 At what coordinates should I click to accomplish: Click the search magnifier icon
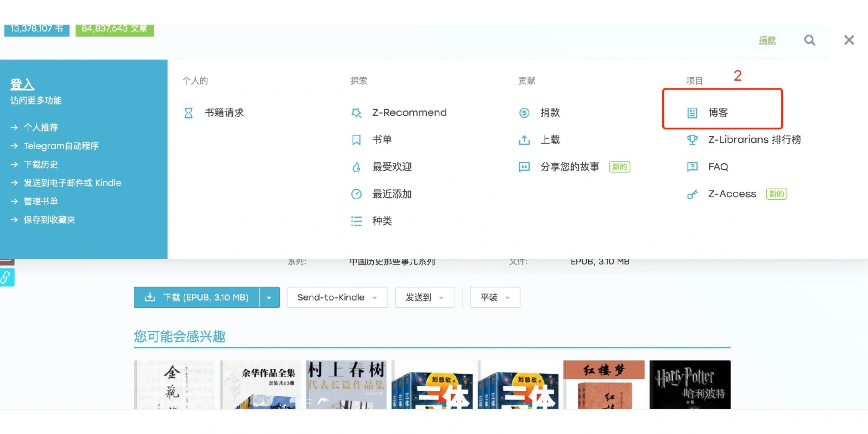point(809,40)
